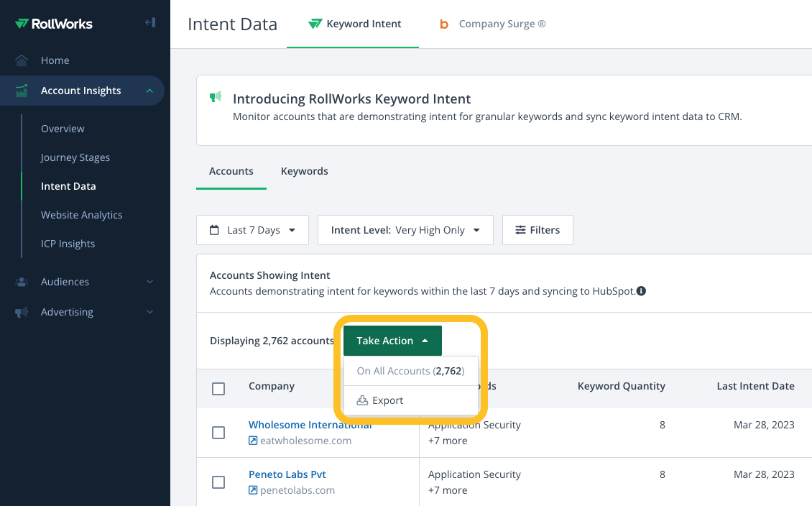Click keyword quantity 8 in Wholesome row
812x506 pixels.
[x=663, y=425]
